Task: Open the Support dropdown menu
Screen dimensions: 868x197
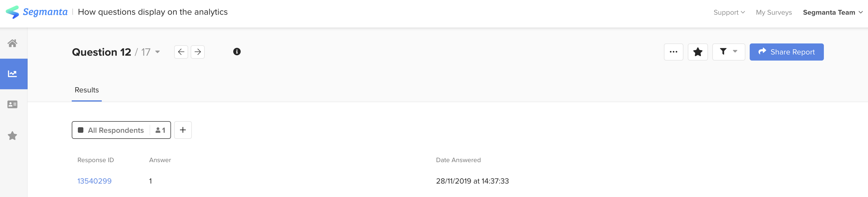Action: pyautogui.click(x=729, y=13)
